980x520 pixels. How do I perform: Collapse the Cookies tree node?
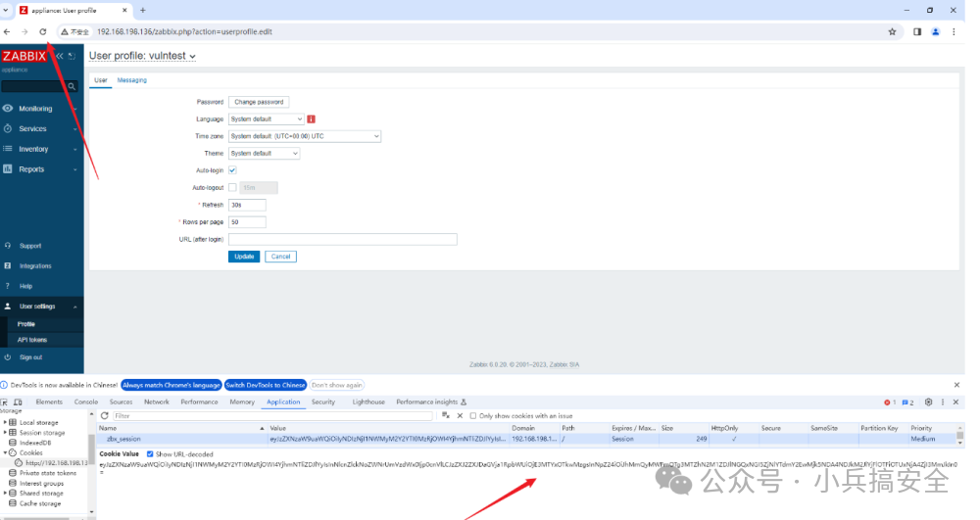click(x=5, y=452)
